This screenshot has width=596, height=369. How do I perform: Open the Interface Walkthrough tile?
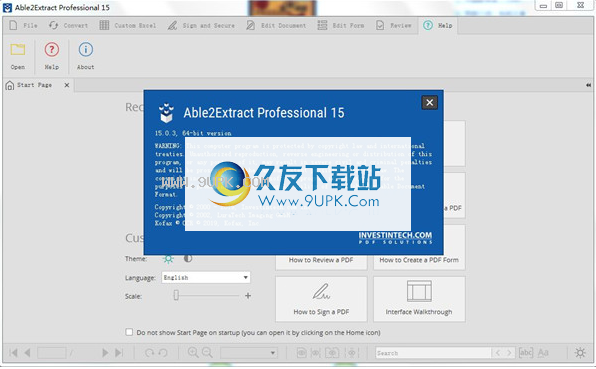coord(419,299)
